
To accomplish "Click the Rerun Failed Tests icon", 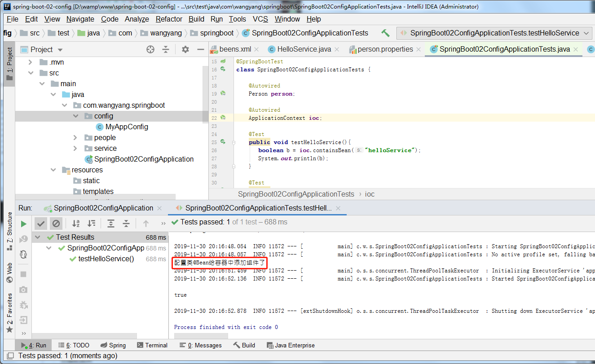I will (23, 239).
